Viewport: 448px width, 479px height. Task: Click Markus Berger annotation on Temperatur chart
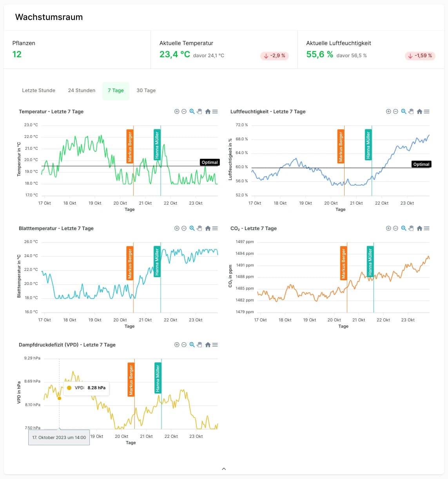(130, 147)
